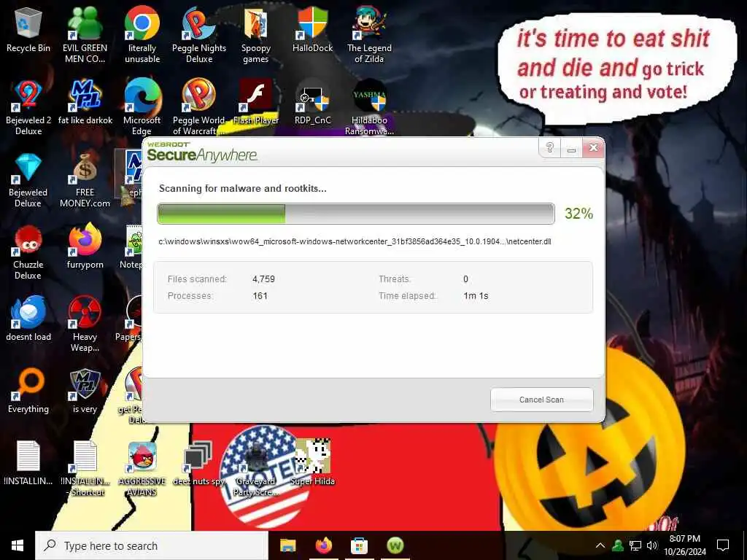This screenshot has height=560, width=747.
Task: Click the netcenter.dll file path text
Action: point(355,241)
